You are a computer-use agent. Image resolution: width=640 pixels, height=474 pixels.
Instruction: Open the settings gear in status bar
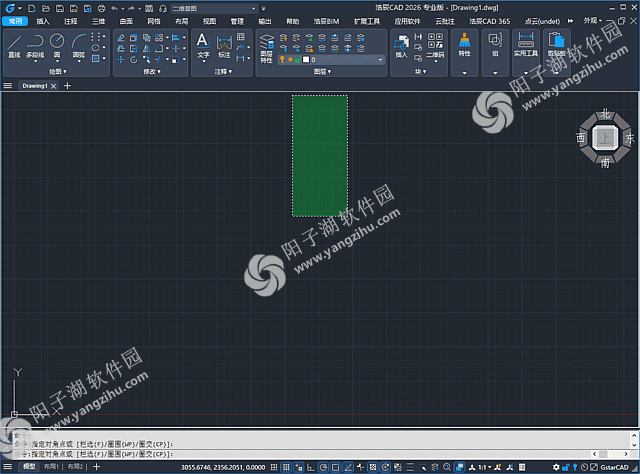(556, 467)
